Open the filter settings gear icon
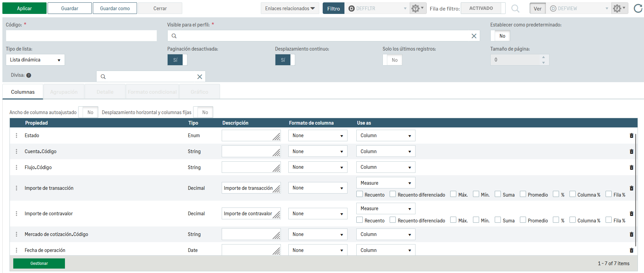The image size is (644, 273). [417, 8]
